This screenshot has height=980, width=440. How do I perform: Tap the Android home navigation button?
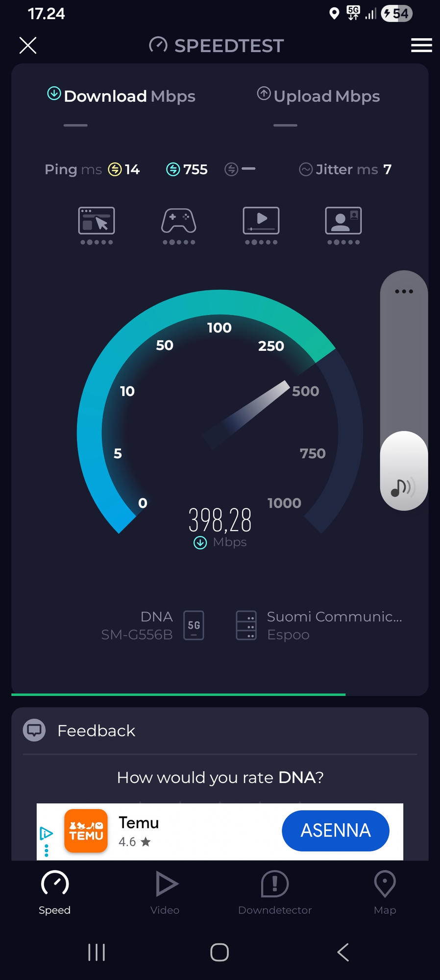(x=220, y=952)
